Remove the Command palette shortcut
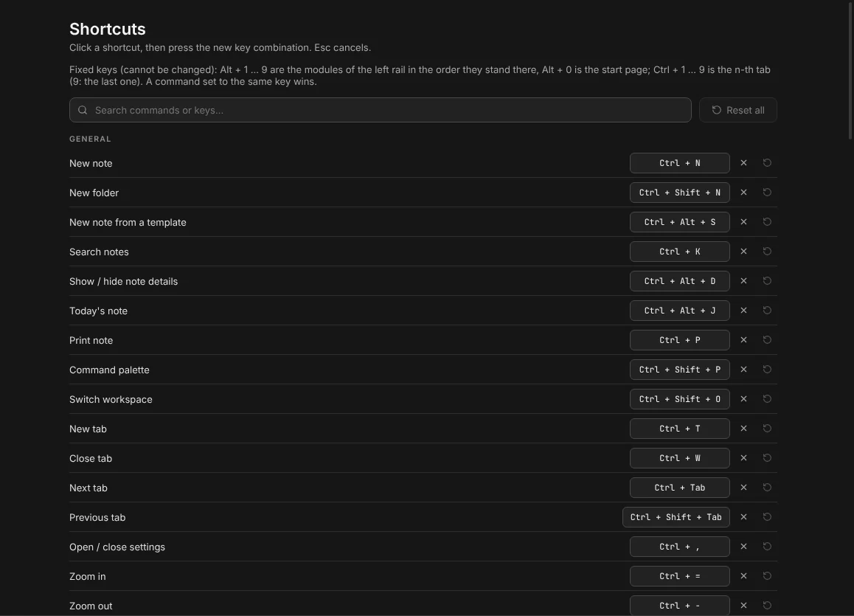 click(743, 370)
